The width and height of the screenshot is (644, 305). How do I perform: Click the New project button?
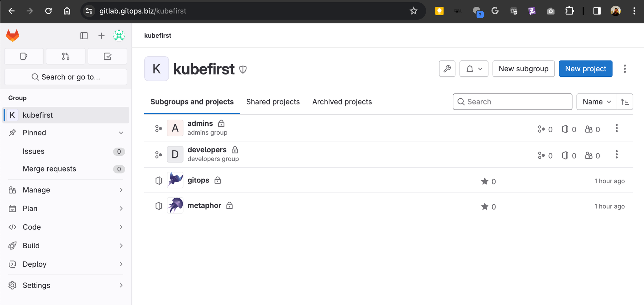coord(586,69)
